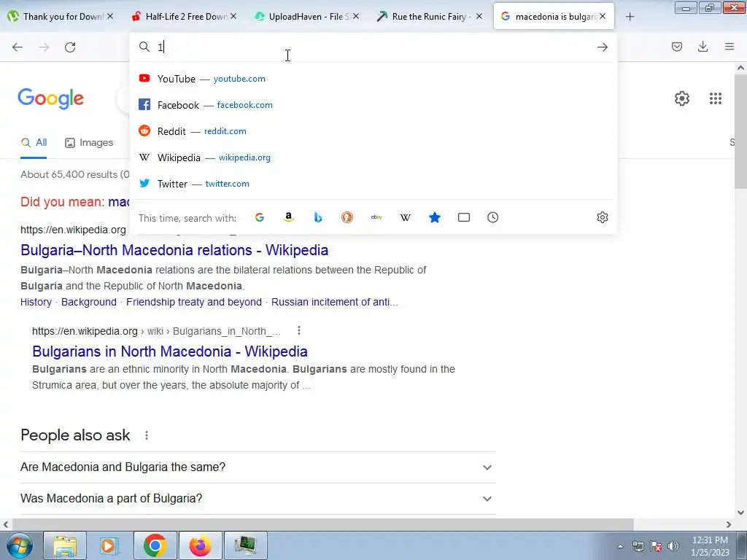Open Russian incitement of anti... sitelink
The width and height of the screenshot is (747, 560).
(334, 302)
